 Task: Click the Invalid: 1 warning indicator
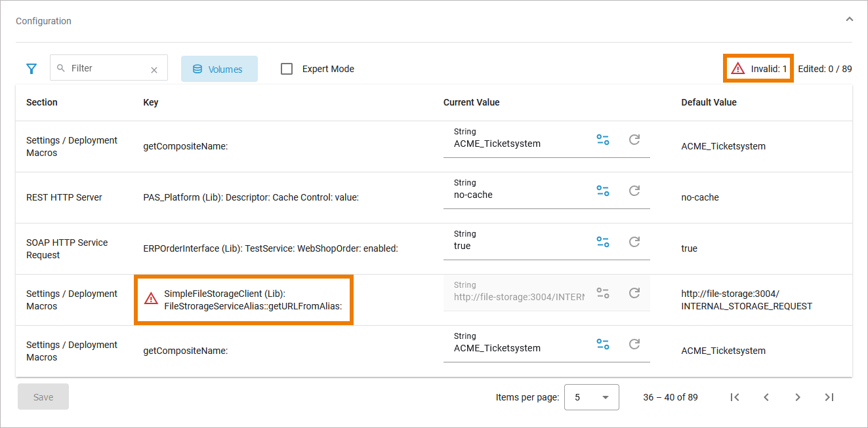[758, 68]
